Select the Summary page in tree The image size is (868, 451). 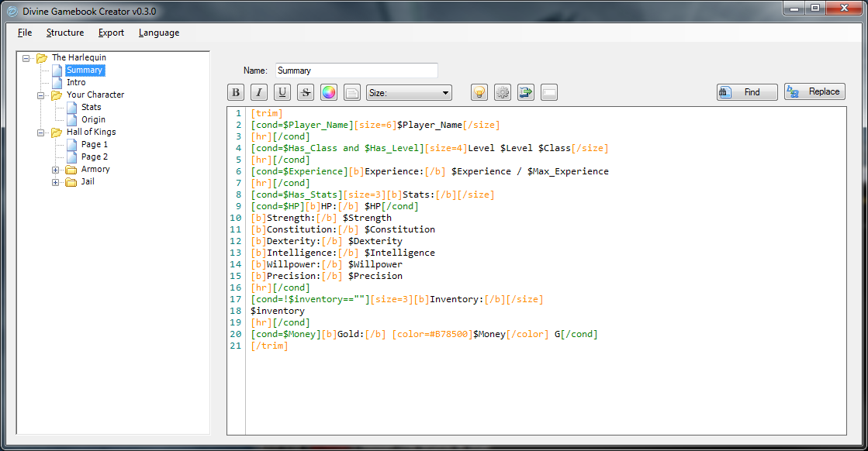[85, 71]
